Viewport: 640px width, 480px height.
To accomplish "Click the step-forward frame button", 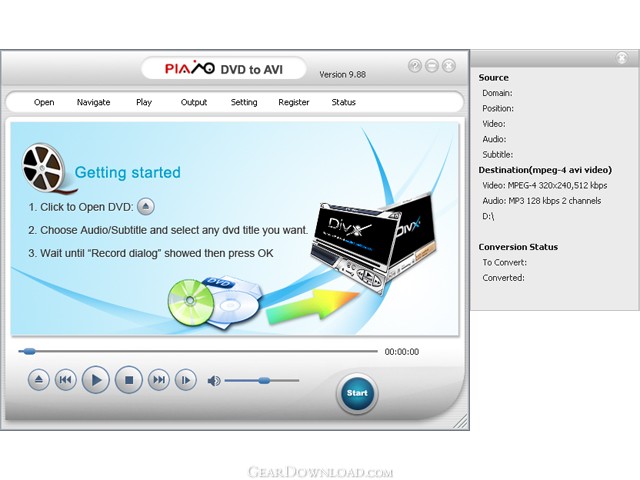I will (186, 380).
